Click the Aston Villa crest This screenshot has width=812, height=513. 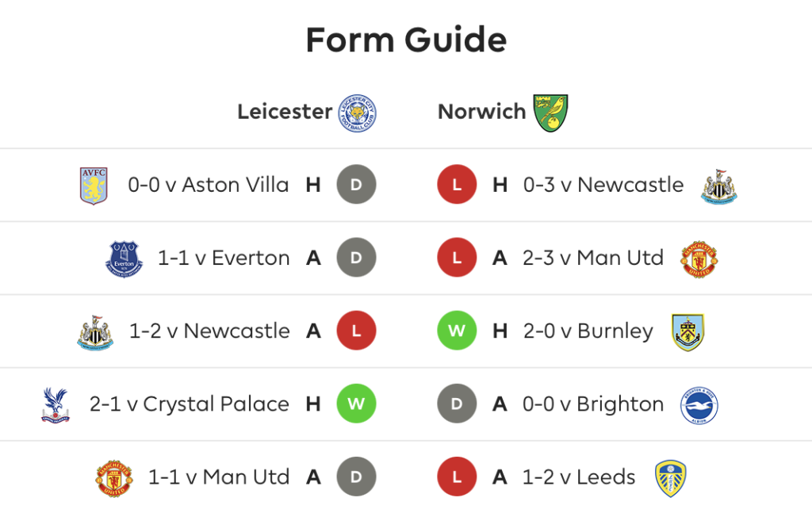pyautogui.click(x=94, y=186)
